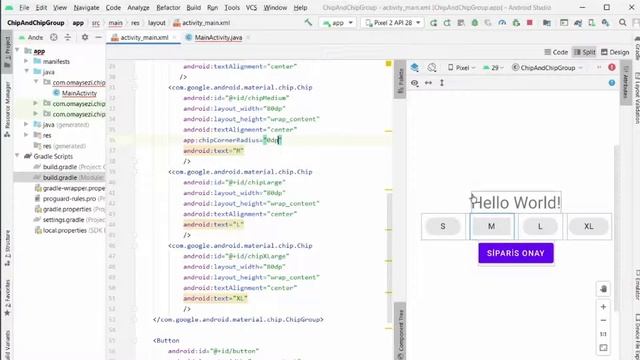640x360 pixels.
Task: Expand the res folder arrow
Action: coord(27,135)
